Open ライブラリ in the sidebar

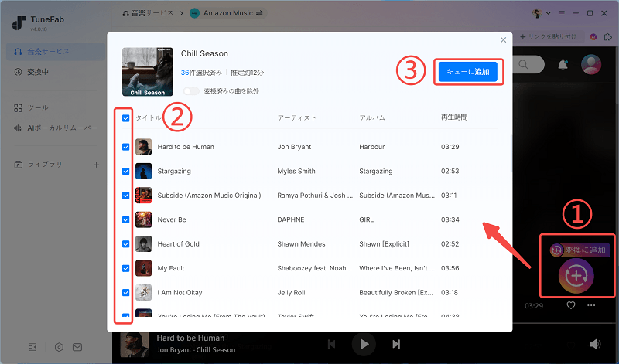[38, 165]
